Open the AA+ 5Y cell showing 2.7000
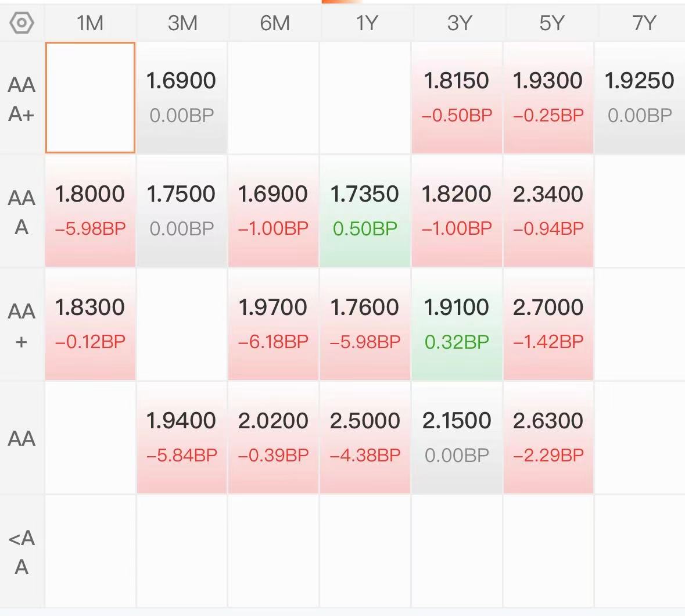This screenshot has height=616, width=685. [x=548, y=324]
